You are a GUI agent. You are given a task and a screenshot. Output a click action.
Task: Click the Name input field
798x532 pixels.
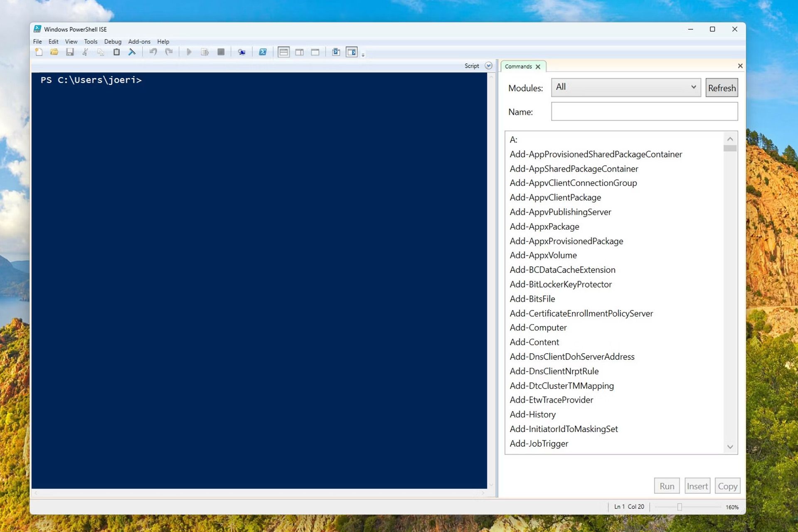click(644, 112)
